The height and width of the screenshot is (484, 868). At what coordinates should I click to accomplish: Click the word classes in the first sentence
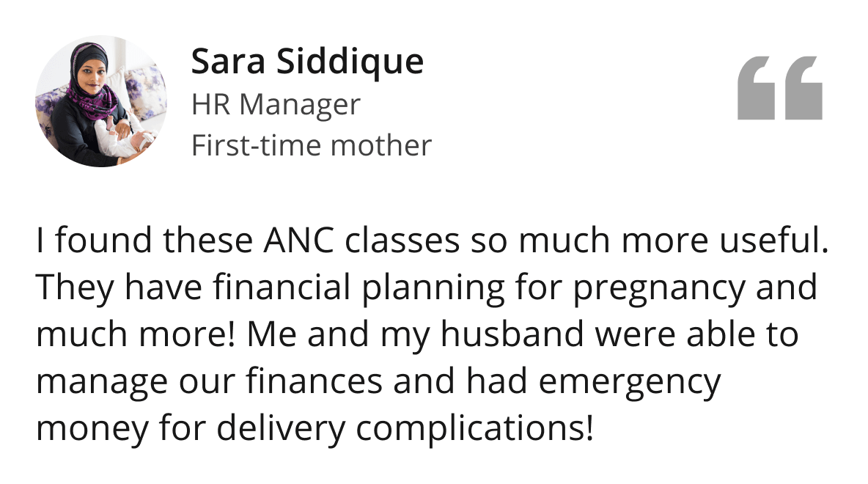tap(402, 240)
